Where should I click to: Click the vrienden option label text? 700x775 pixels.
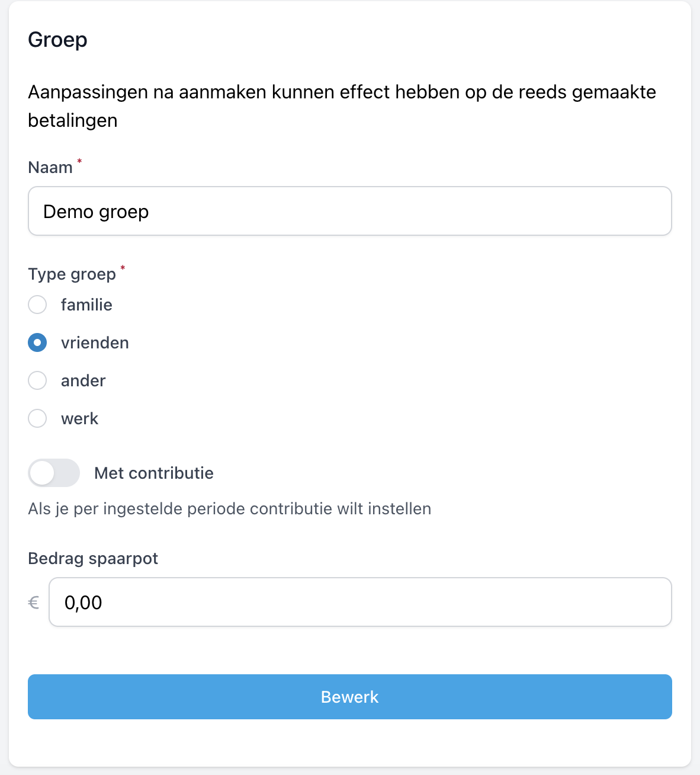coord(95,343)
